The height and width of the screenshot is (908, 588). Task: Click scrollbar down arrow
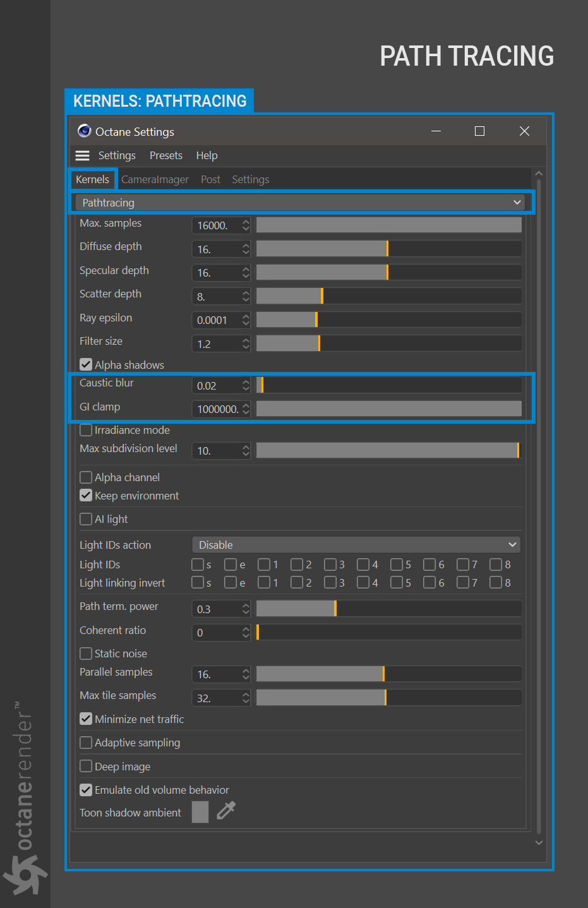(x=539, y=842)
